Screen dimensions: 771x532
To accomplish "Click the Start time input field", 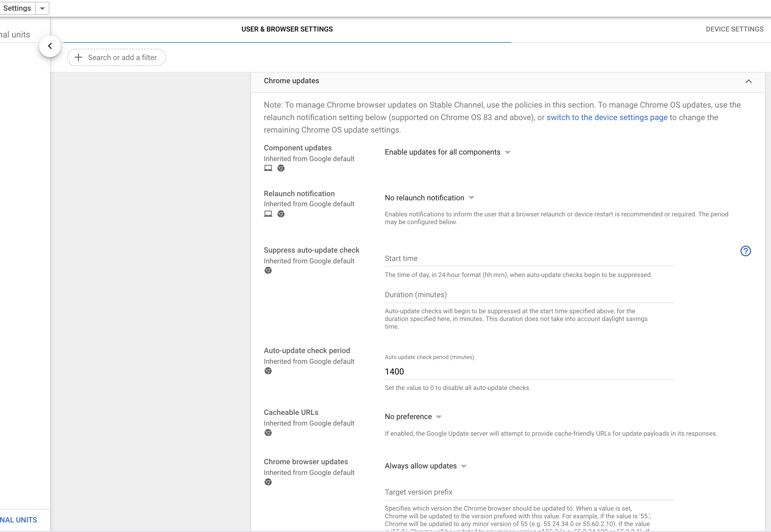I will point(529,259).
